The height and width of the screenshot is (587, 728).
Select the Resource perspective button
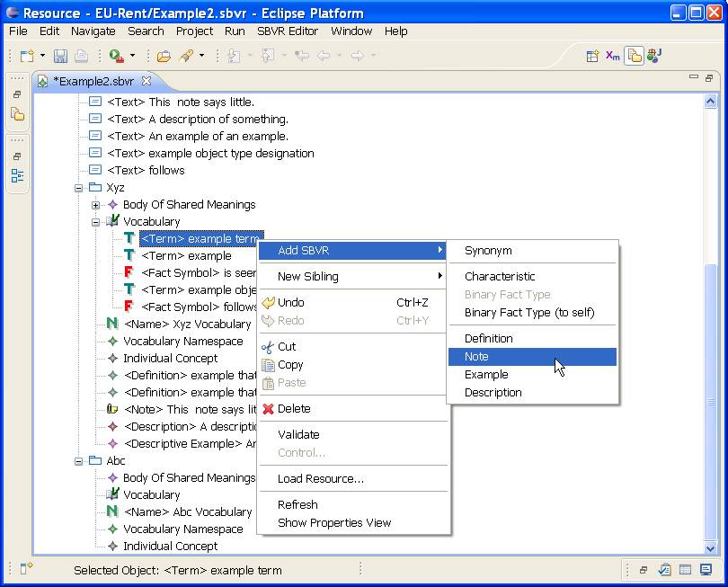pyautogui.click(x=635, y=57)
